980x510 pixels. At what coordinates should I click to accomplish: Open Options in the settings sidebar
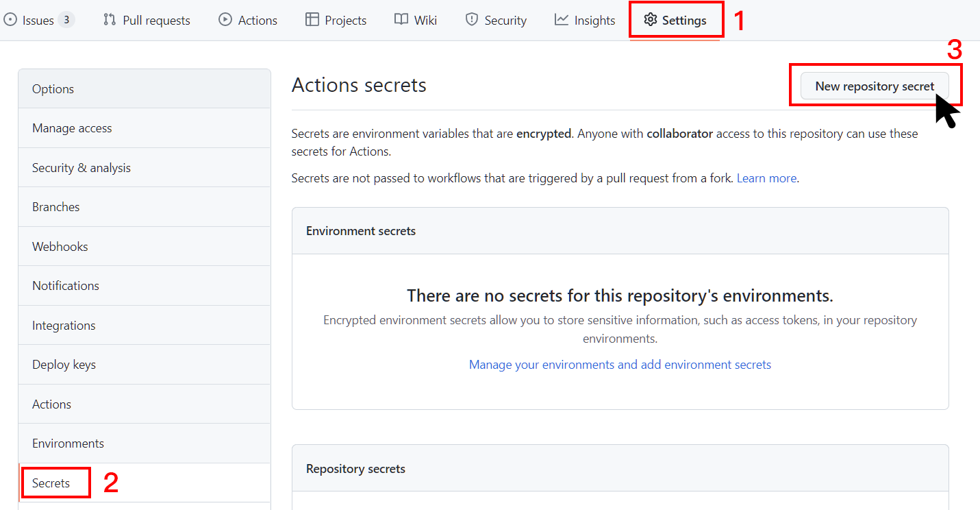[x=53, y=89]
